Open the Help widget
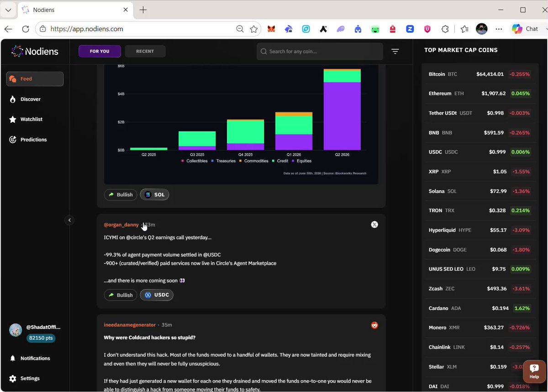Image resolution: width=548 pixels, height=392 pixels. [534, 371]
